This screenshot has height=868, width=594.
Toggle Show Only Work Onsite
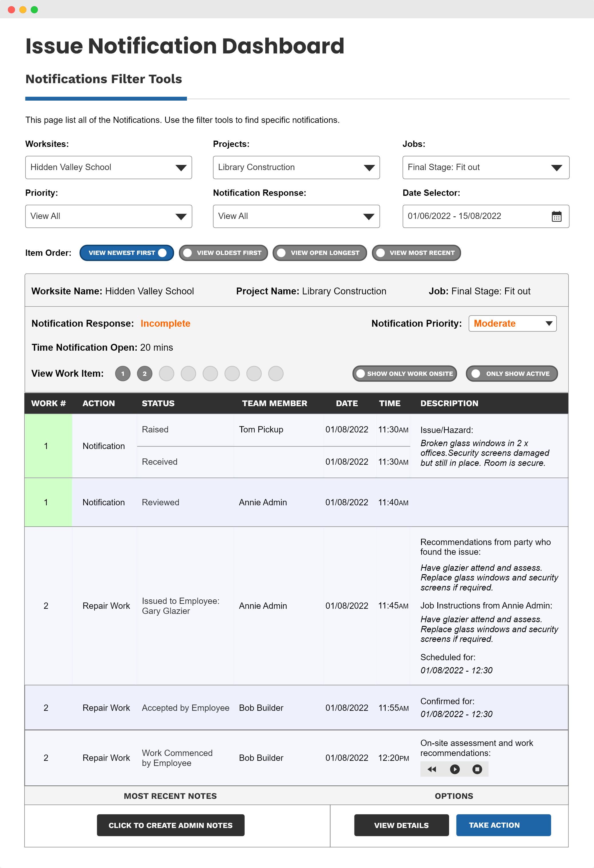(x=404, y=374)
